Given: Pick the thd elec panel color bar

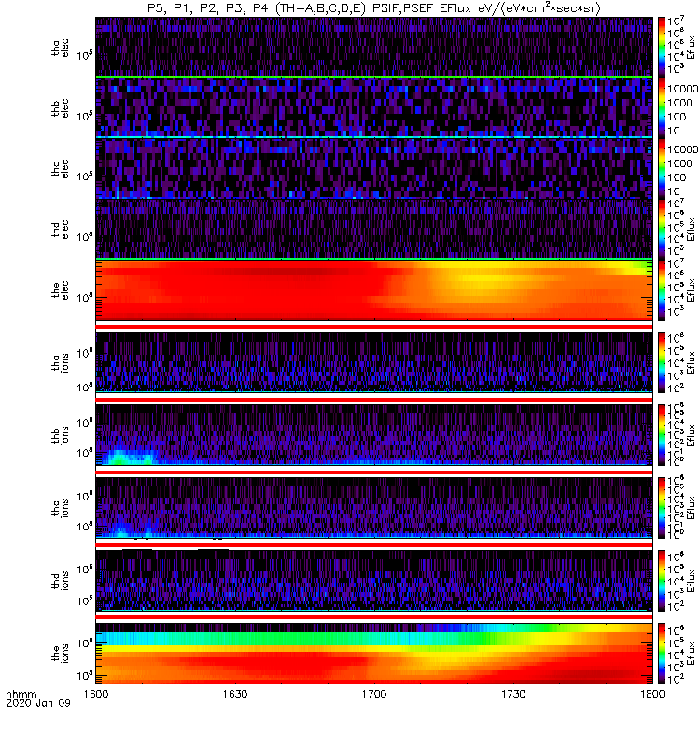Looking at the screenshot, I should 662,229.
